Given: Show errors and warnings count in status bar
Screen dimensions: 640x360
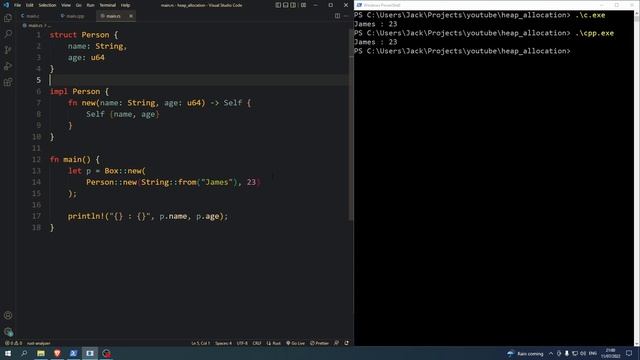Looking at the screenshot, I should (x=13, y=343).
